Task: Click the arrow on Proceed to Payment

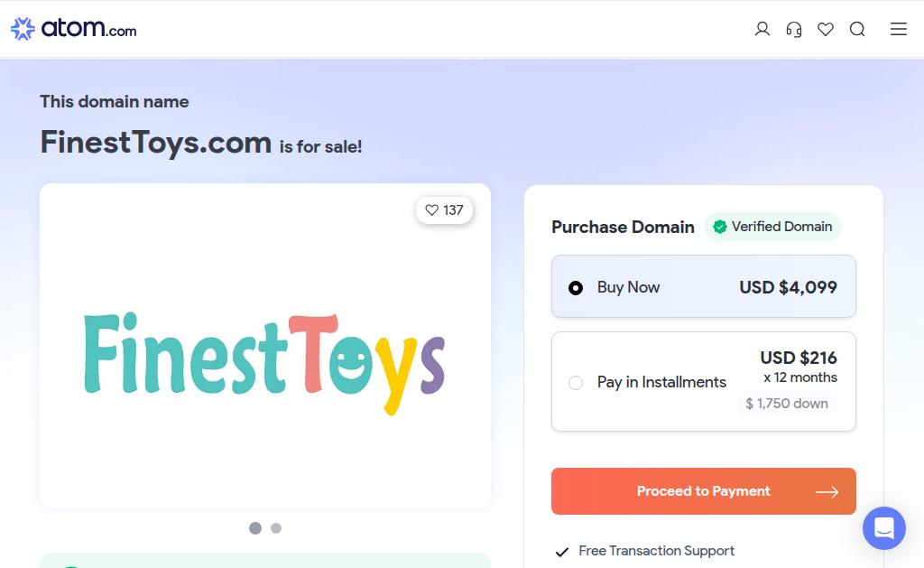Action: tap(827, 492)
